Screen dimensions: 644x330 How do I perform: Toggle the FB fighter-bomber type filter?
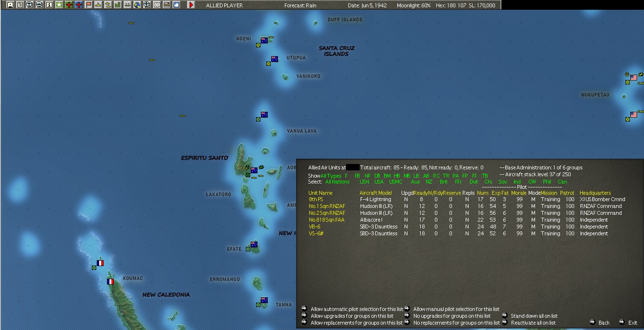click(x=358, y=176)
